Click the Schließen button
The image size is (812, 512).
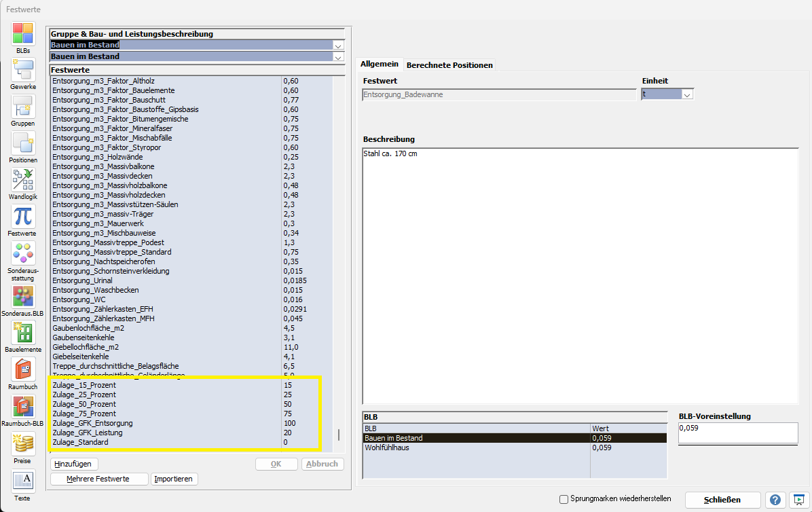pyautogui.click(x=721, y=500)
